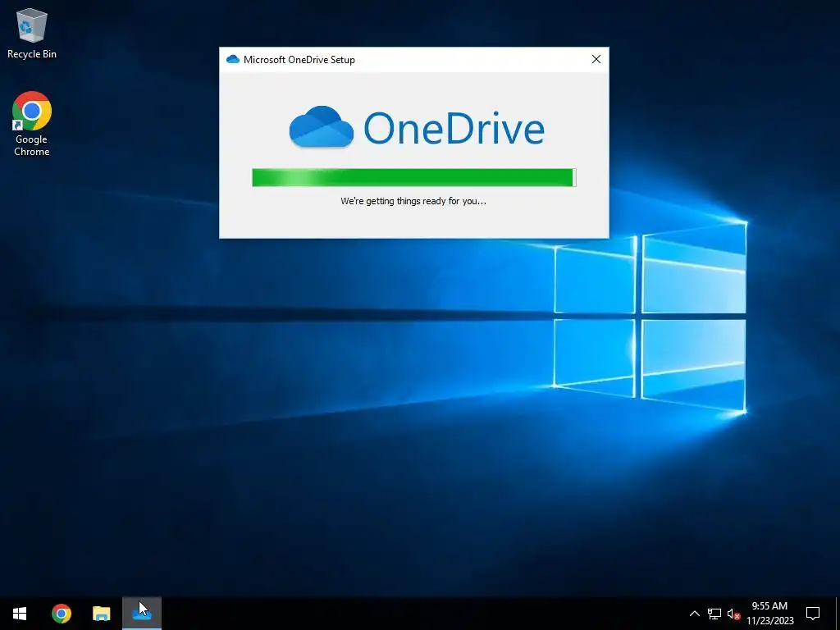Open network status in system tray
Viewport: 840px width, 630px height.
pyautogui.click(x=714, y=614)
